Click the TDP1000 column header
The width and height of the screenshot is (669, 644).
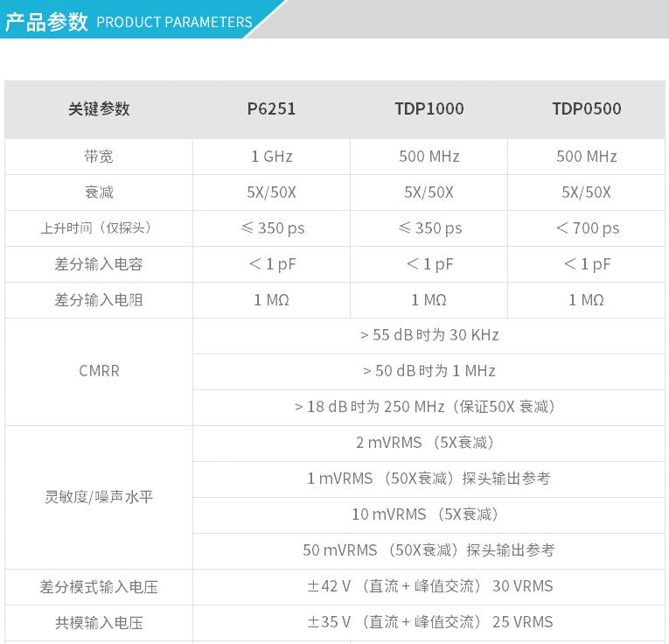pyautogui.click(x=429, y=108)
